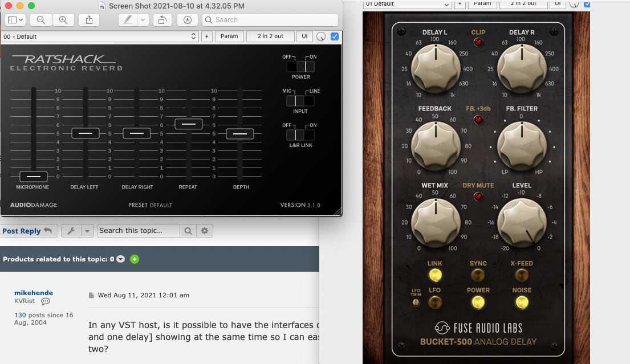Toggle the DRY MUTE red LED button
The width and height of the screenshot is (630, 364).
tap(478, 197)
